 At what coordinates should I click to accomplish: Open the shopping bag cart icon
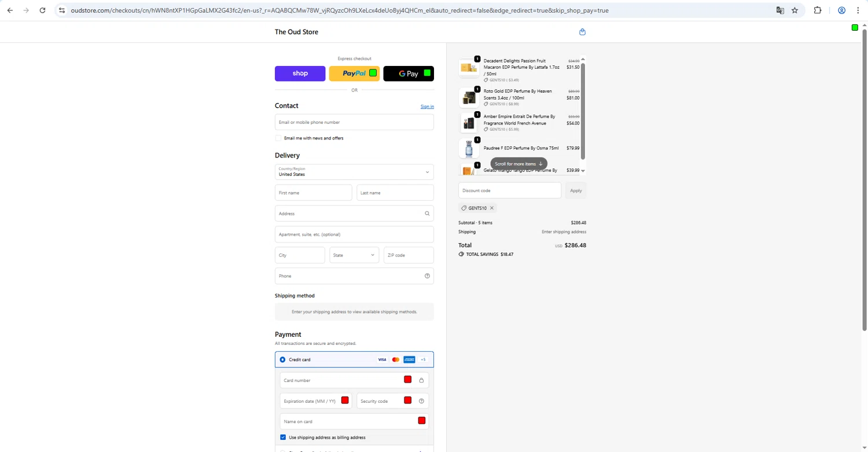(582, 32)
